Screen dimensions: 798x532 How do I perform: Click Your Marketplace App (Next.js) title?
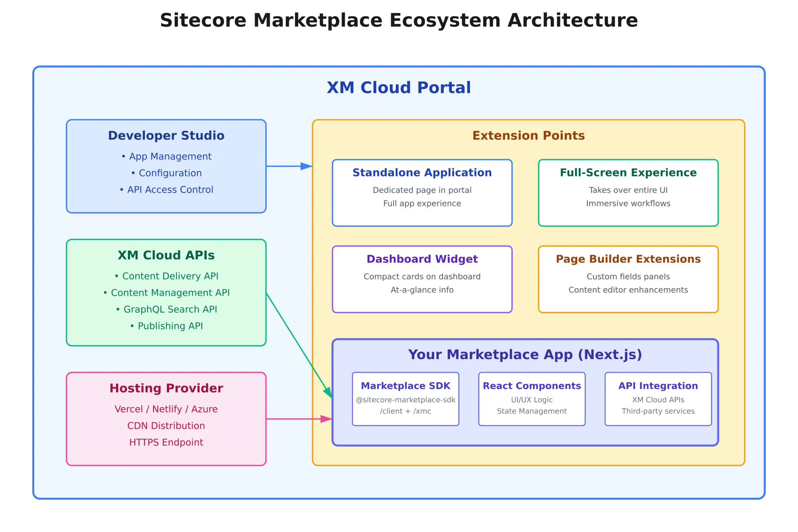[x=525, y=354]
